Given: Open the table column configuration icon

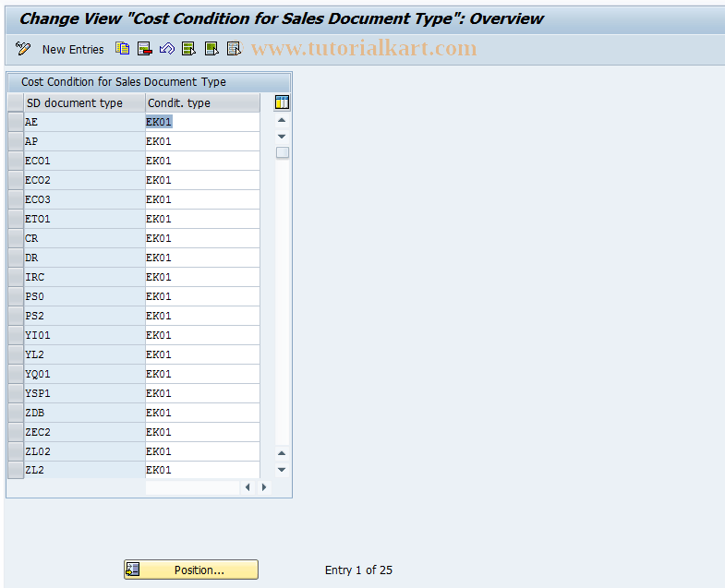Looking at the screenshot, I should (282, 102).
